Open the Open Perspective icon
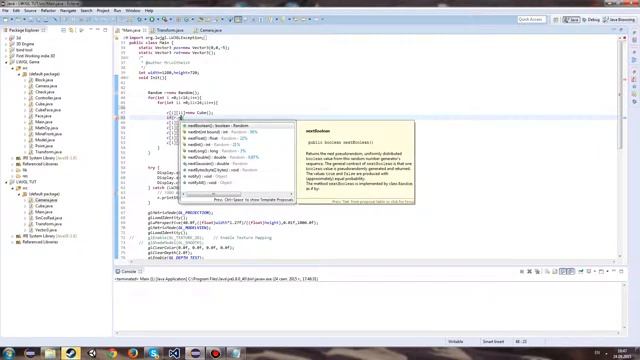The image size is (640, 360). [x=556, y=20]
